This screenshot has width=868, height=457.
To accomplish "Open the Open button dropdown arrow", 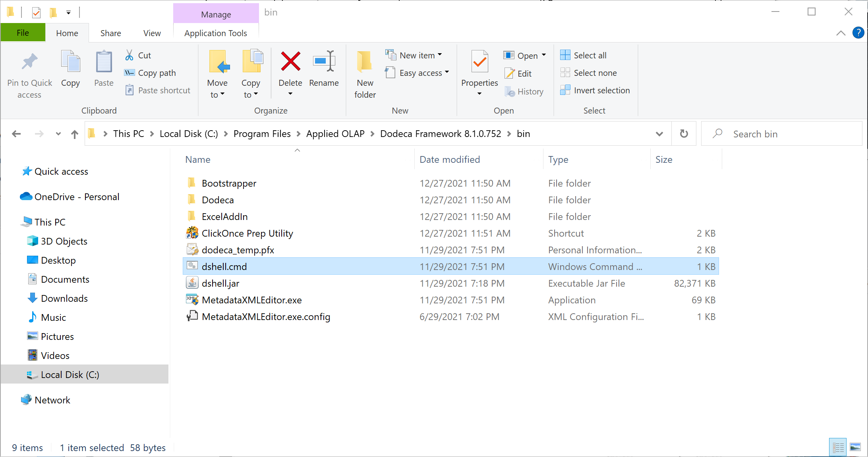I will (x=544, y=55).
